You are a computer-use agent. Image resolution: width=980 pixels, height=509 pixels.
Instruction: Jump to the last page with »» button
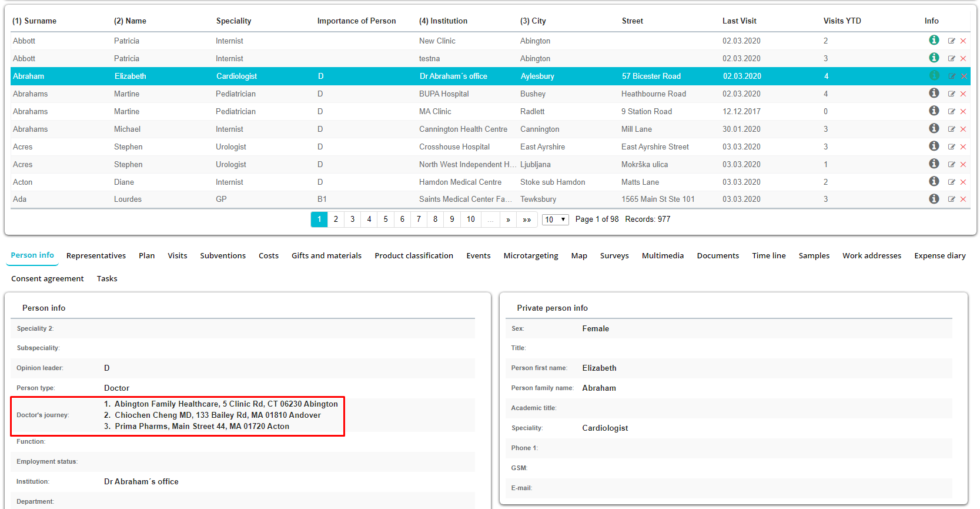(527, 219)
